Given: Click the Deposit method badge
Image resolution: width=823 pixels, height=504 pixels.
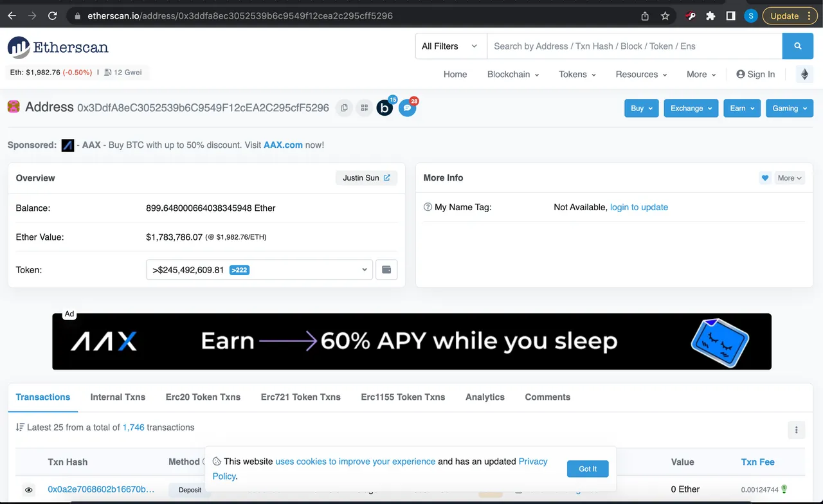Looking at the screenshot, I should click(x=190, y=490).
